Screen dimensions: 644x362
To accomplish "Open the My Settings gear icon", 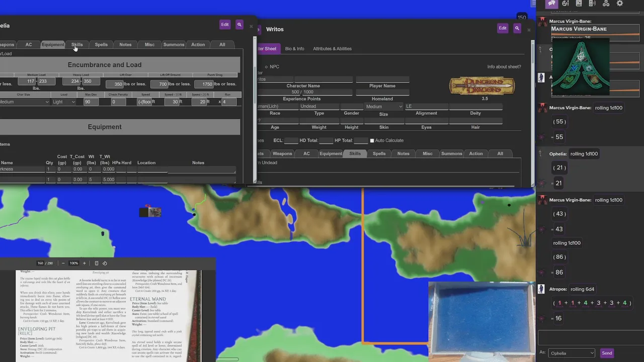I will coord(620,4).
